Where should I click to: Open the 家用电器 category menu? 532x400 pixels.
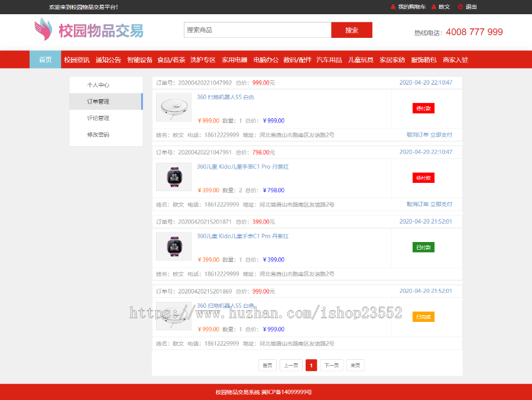click(x=234, y=59)
